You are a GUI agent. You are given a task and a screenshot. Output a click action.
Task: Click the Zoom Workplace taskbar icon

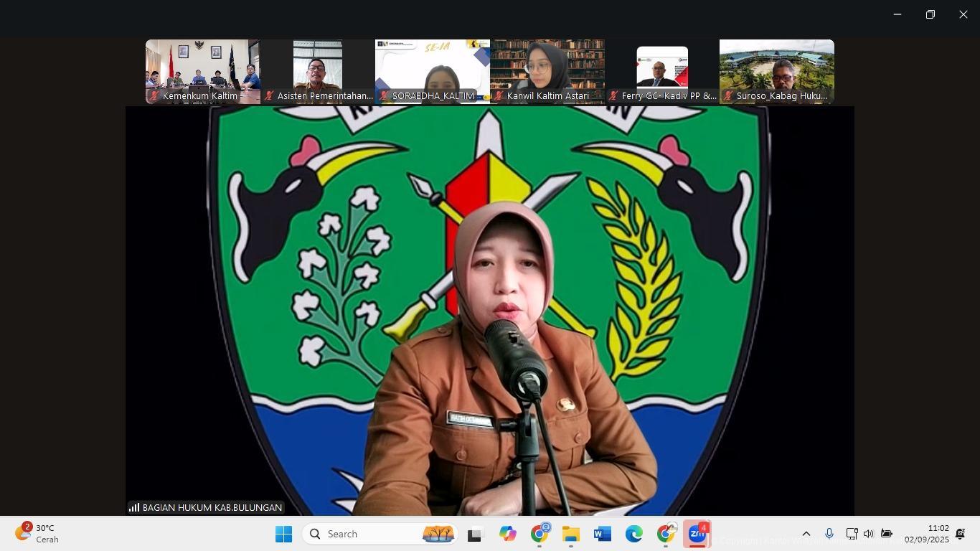pyautogui.click(x=697, y=534)
